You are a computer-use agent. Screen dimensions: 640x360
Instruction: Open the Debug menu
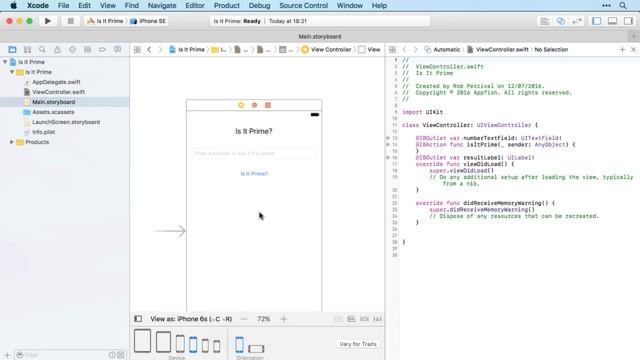[259, 6]
